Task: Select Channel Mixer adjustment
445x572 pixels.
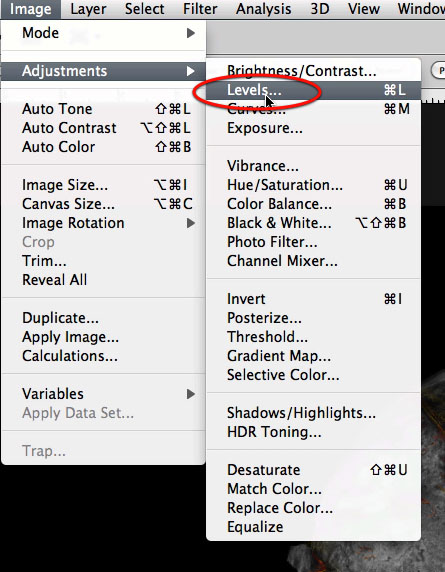Action: [x=314, y=261]
